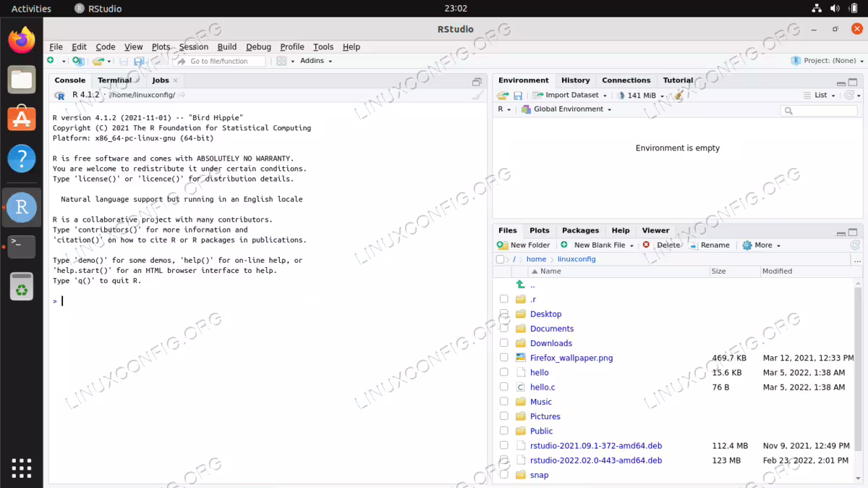Click Activities in the top bar

point(31,9)
